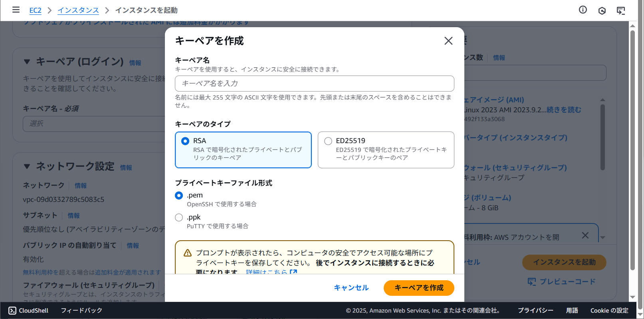The height and width of the screenshot is (319, 644).
Task: Select the RSA key pair type
Action: coord(185,141)
